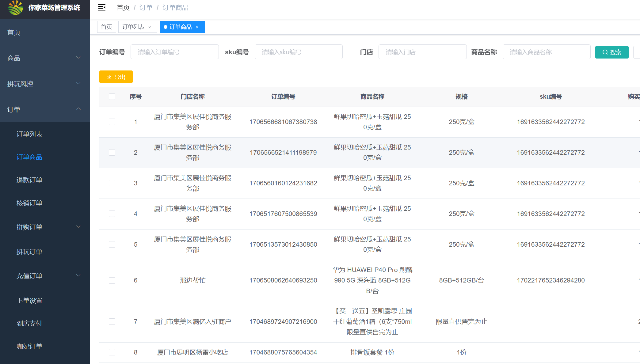The image size is (640, 364).
Task: Focus the 门店 input field
Action: coord(422,52)
